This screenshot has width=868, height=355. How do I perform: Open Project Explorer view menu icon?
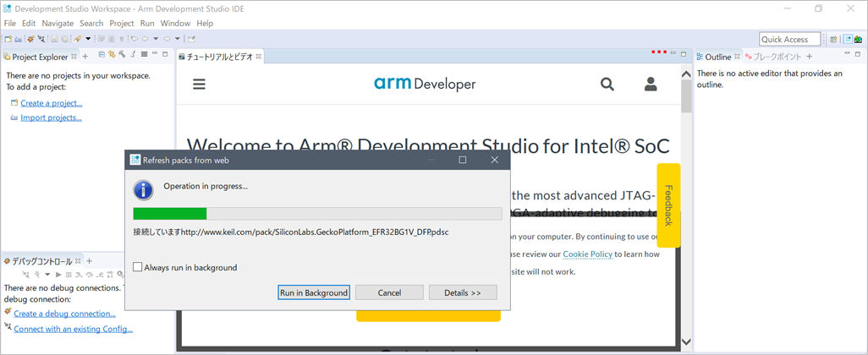144,54
